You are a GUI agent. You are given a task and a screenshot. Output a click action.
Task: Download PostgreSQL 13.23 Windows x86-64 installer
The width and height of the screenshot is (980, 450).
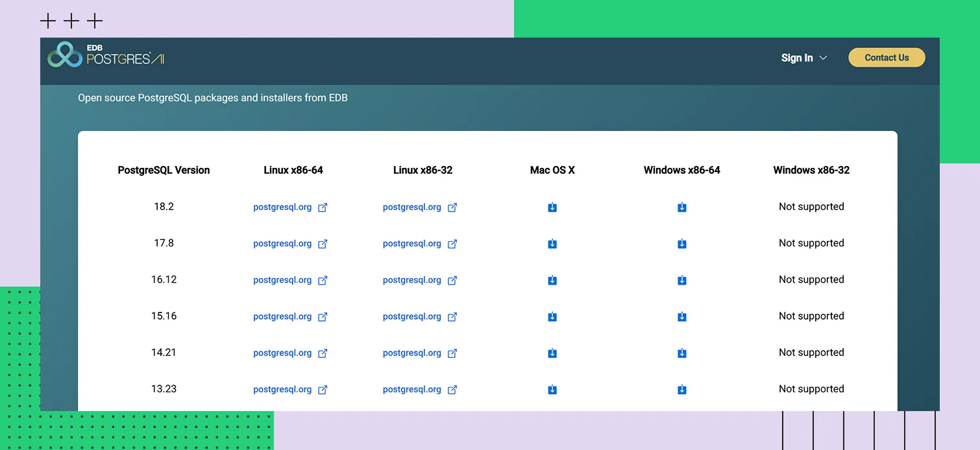pos(682,390)
